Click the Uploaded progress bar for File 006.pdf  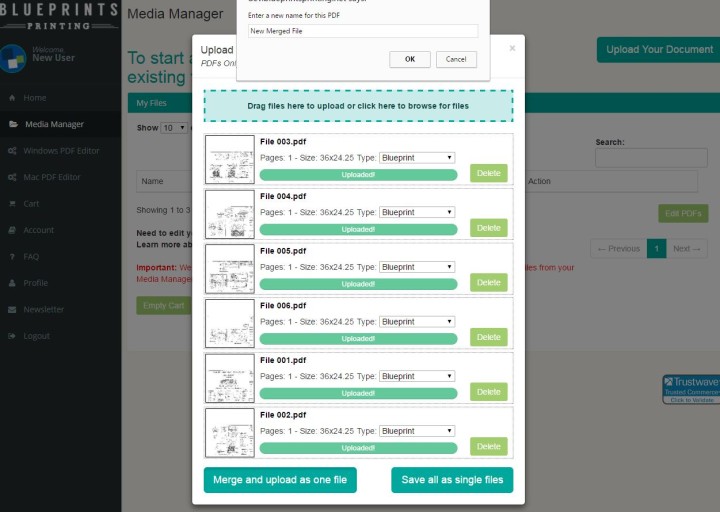coord(358,338)
